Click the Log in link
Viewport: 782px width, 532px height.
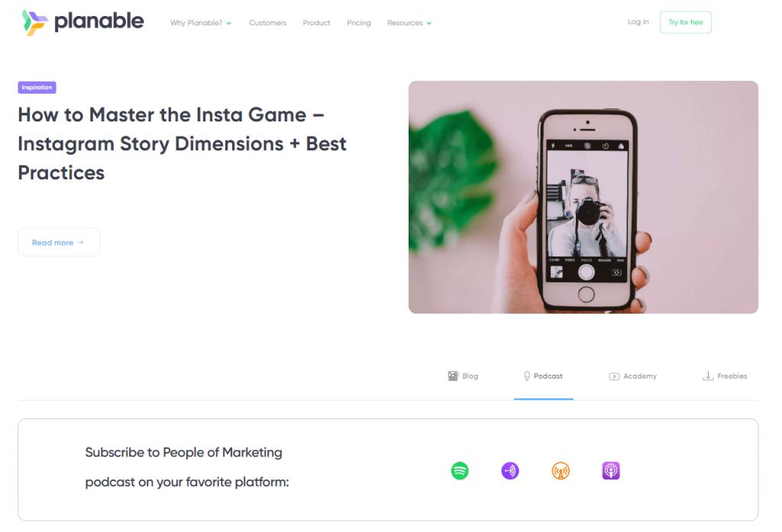coord(638,22)
